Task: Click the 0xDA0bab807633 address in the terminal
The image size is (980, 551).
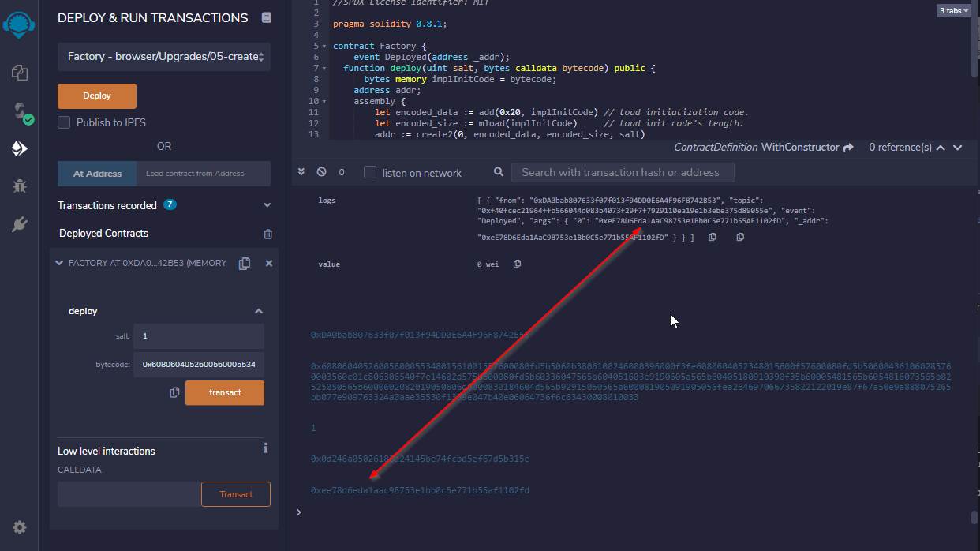Action: [420, 335]
